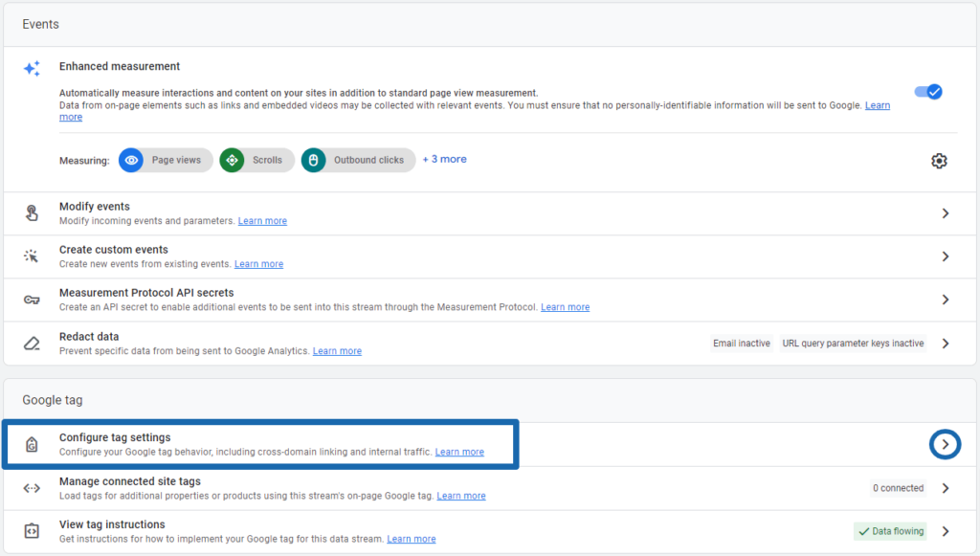
Task: Click the + 3 more measurements link
Action: pos(444,159)
